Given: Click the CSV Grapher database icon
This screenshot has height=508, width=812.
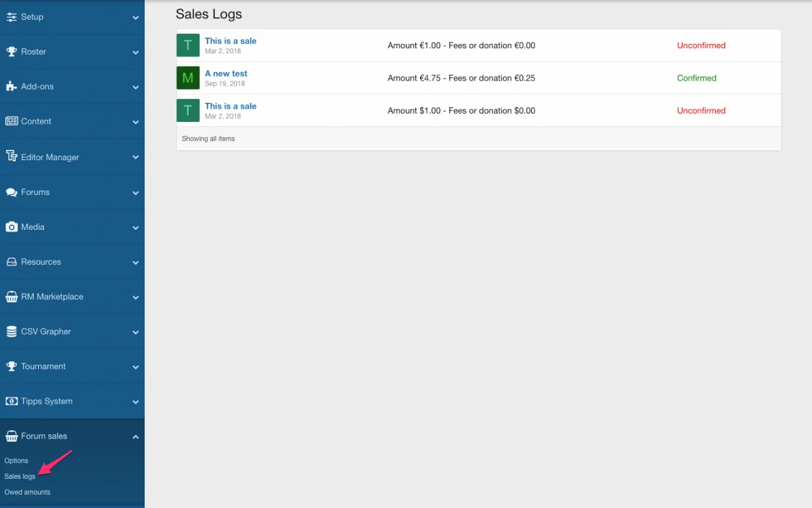Looking at the screenshot, I should pos(11,331).
